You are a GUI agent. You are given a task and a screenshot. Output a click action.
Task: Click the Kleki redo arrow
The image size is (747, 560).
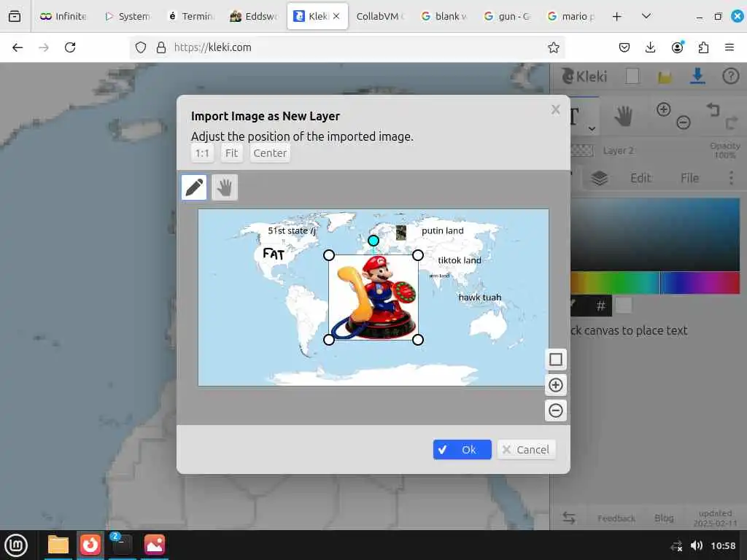[x=731, y=124]
